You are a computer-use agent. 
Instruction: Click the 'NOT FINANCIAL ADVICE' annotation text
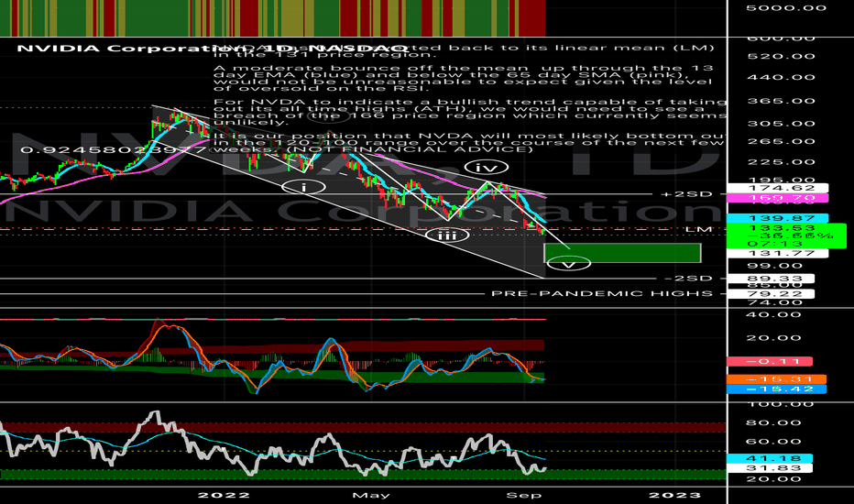pos(409,150)
